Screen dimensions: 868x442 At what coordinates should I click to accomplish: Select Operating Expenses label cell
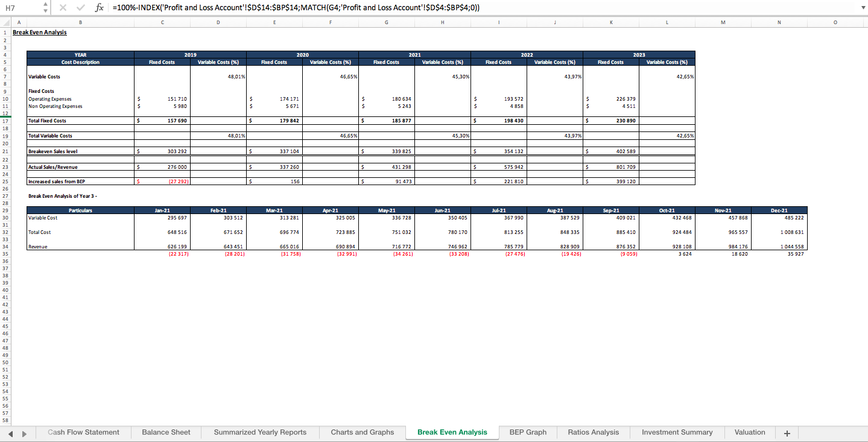tap(80, 99)
